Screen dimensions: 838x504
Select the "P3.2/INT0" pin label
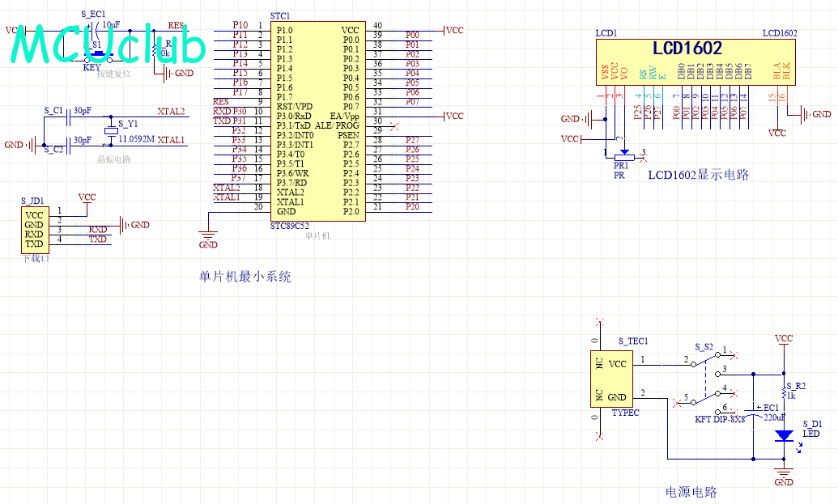[295, 135]
